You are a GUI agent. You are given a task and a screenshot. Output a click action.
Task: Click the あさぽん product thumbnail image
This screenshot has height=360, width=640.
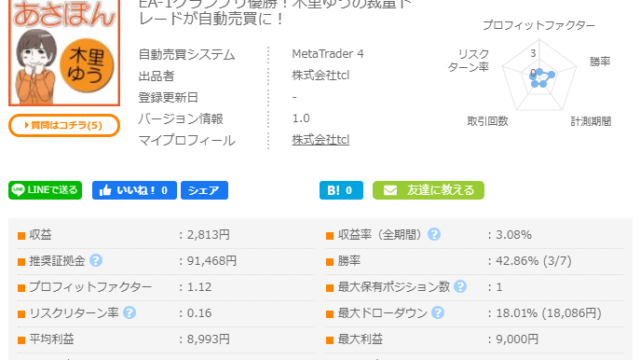pyautogui.click(x=64, y=52)
